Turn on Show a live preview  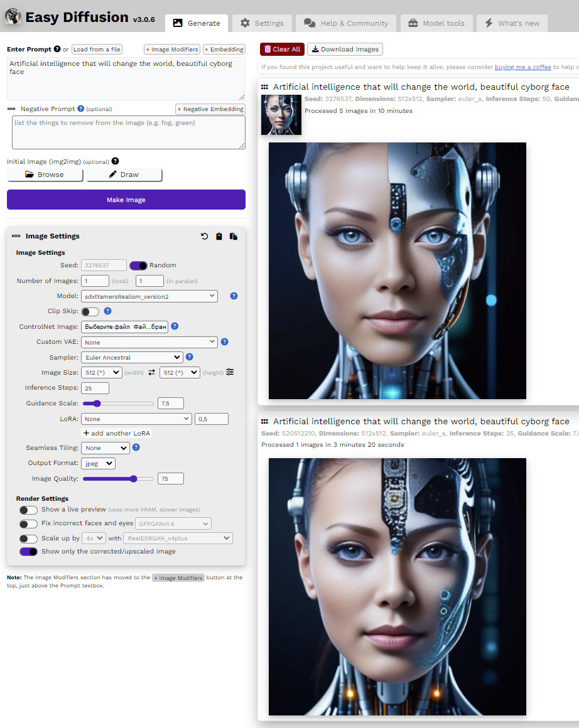[x=28, y=510]
